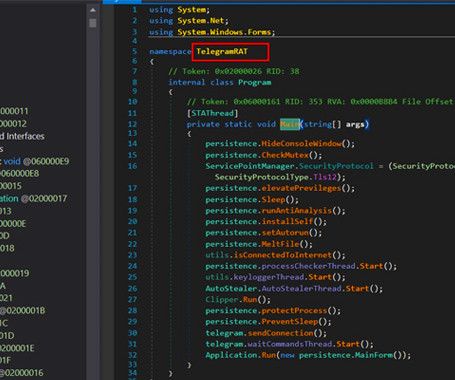455x380 pixels.
Task: Click line number 32 in the gutter
Action: tap(132, 355)
